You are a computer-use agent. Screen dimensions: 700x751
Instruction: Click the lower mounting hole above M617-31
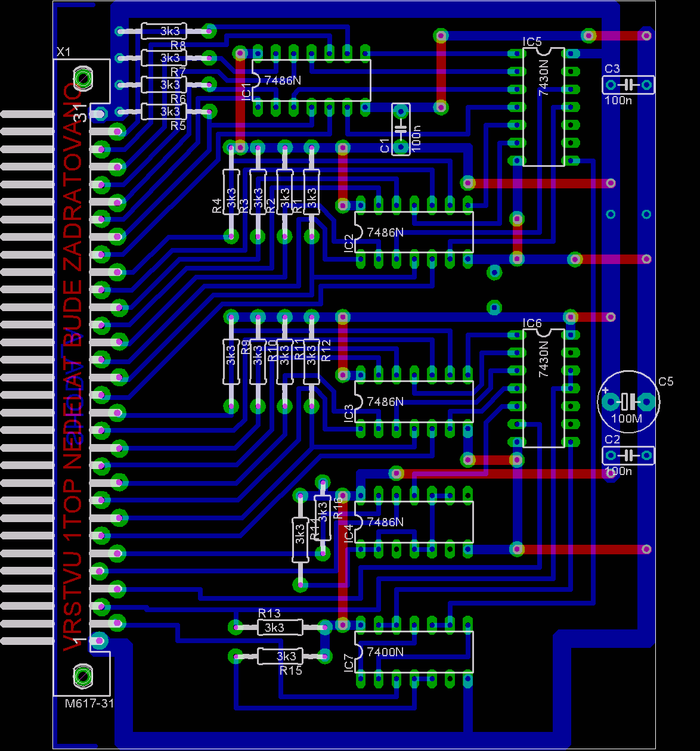tap(82, 675)
